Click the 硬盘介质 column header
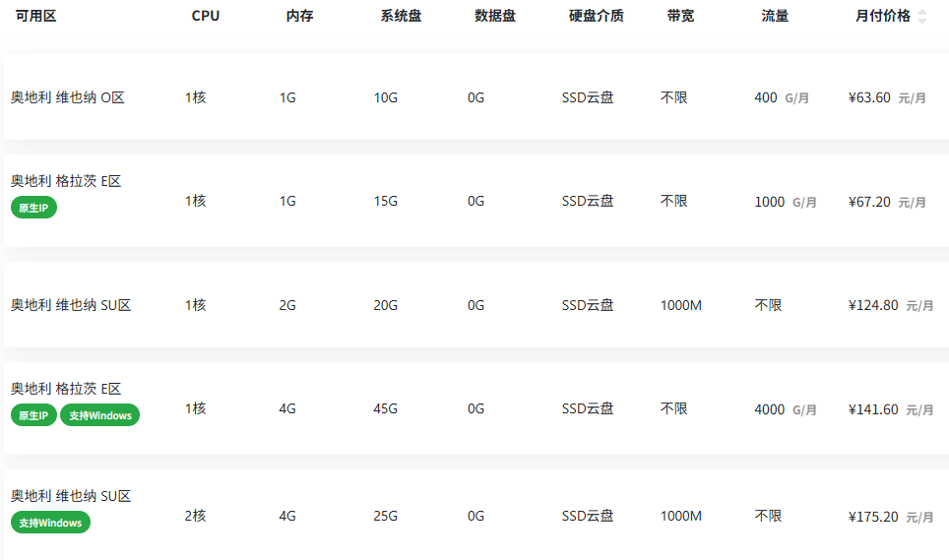The height and width of the screenshot is (560, 949). [x=597, y=16]
